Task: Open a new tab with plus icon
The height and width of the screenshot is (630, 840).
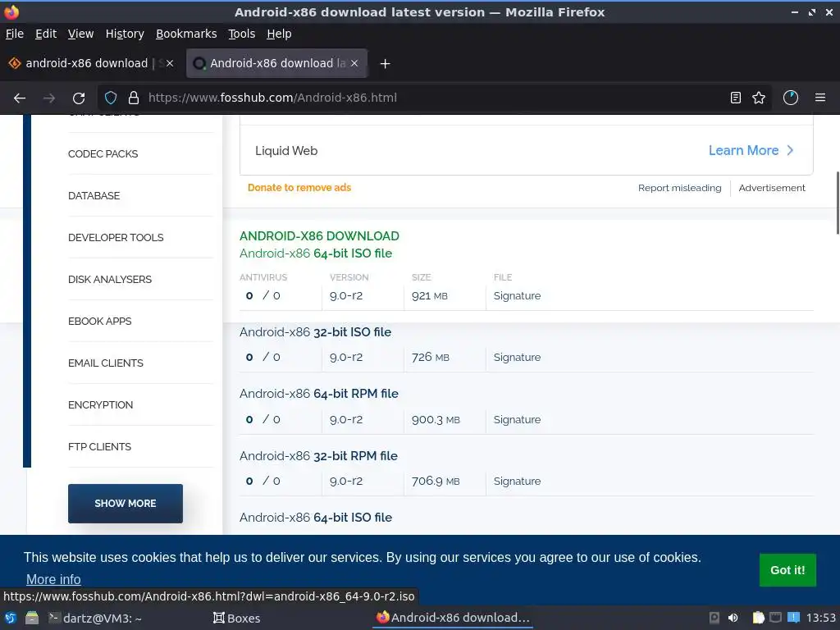Action: tap(385, 64)
